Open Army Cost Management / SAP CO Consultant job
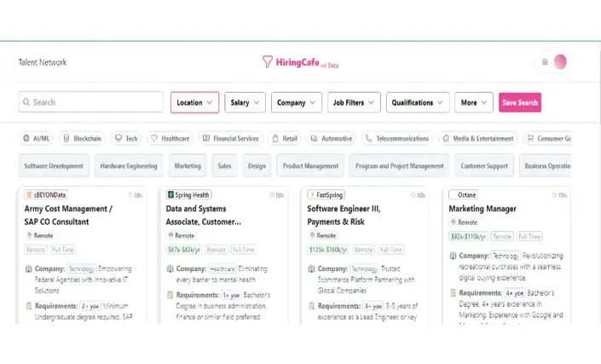 [68, 215]
